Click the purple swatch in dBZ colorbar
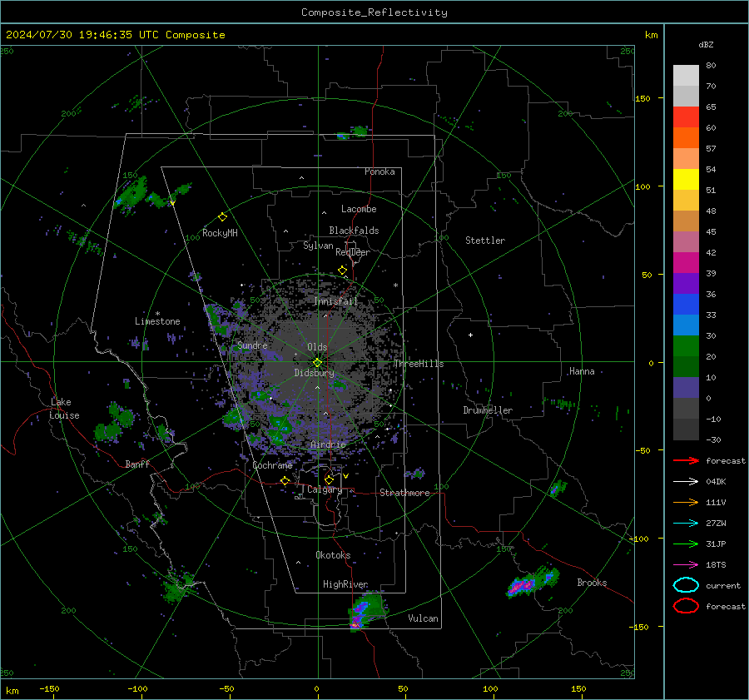749x700 pixels. tap(686, 283)
